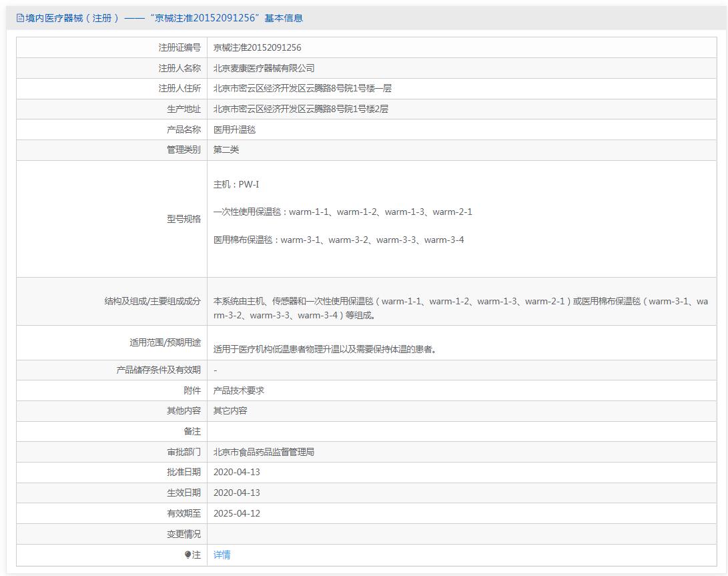Click the 注册人名称 label
This screenshot has width=728, height=576.
(179, 68)
